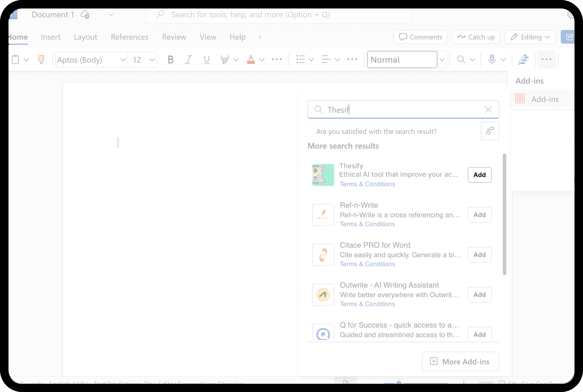This screenshot has height=392, width=583.
Task: Add Outwrite AI Writing Assistant
Action: point(480,295)
